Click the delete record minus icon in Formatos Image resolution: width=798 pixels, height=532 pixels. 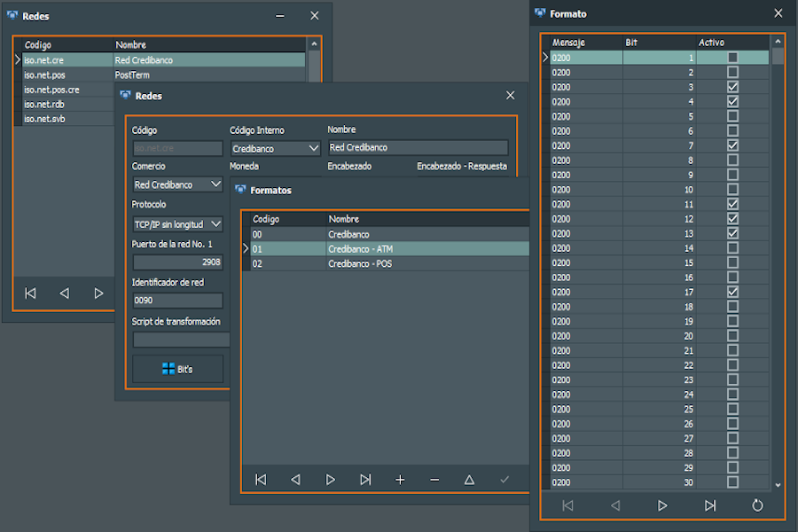(x=434, y=480)
